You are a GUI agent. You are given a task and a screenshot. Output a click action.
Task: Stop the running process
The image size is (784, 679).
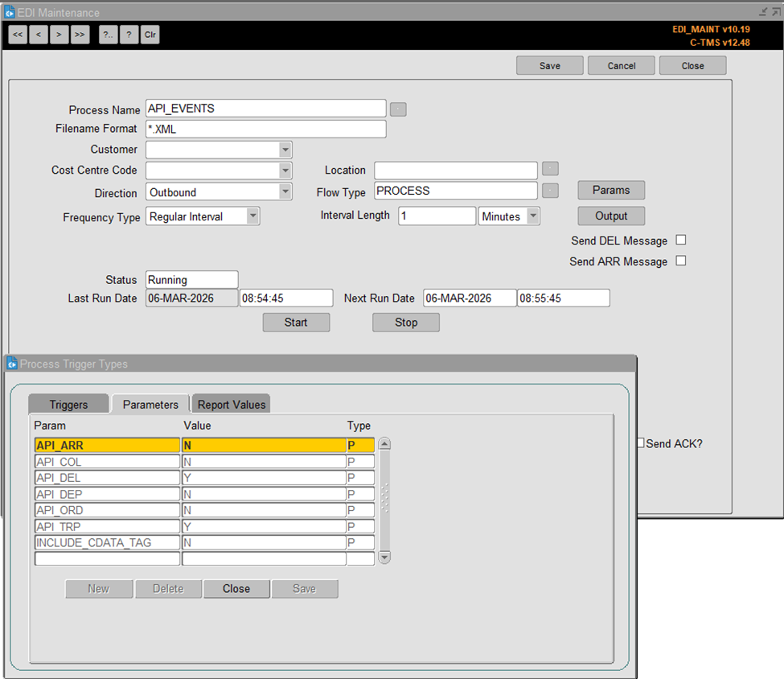click(x=405, y=322)
